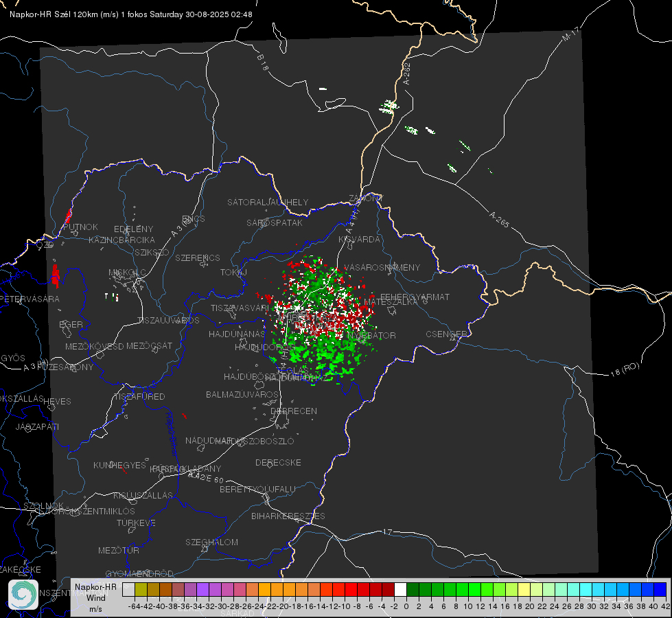Click the A-265 road label

point(499,220)
